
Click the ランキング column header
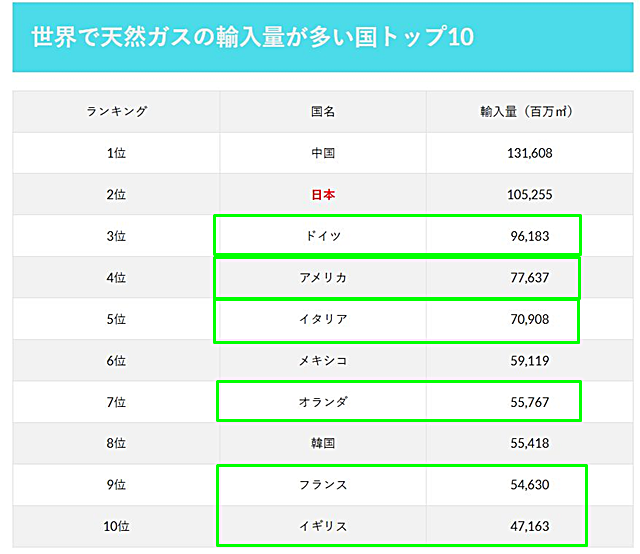[116, 112]
